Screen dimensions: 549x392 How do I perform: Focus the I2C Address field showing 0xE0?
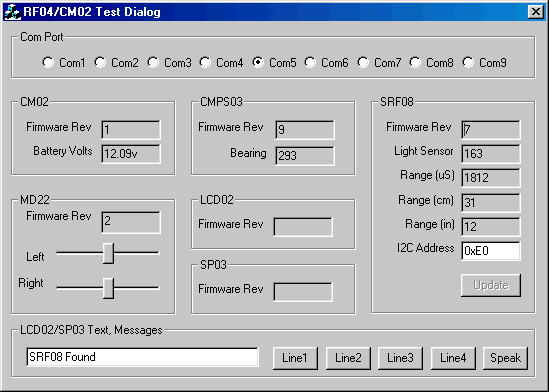[x=491, y=251]
